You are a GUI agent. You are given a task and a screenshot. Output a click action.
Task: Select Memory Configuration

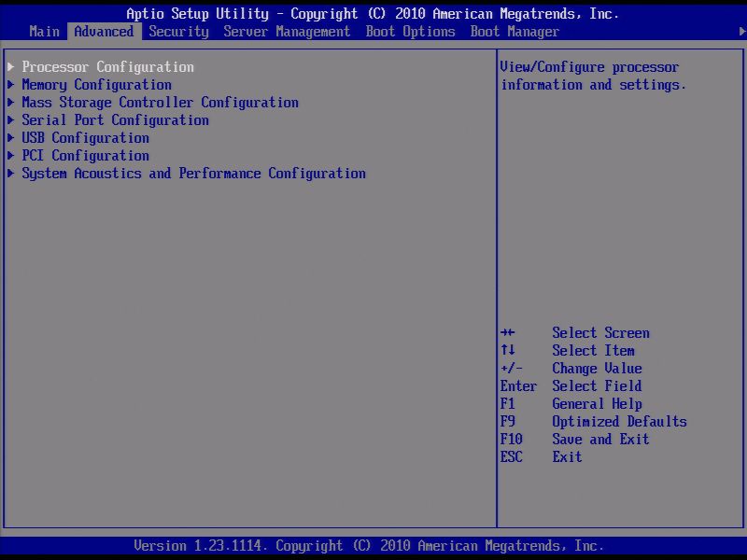[x=96, y=84]
